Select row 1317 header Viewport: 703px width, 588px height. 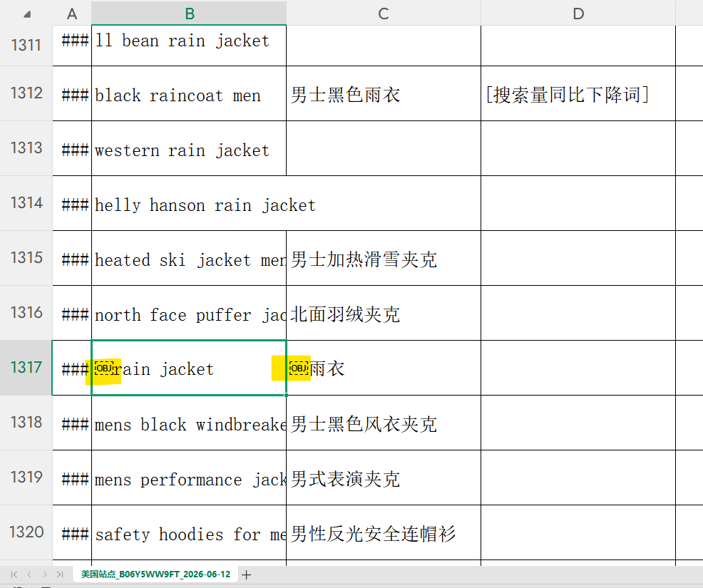pos(26,368)
